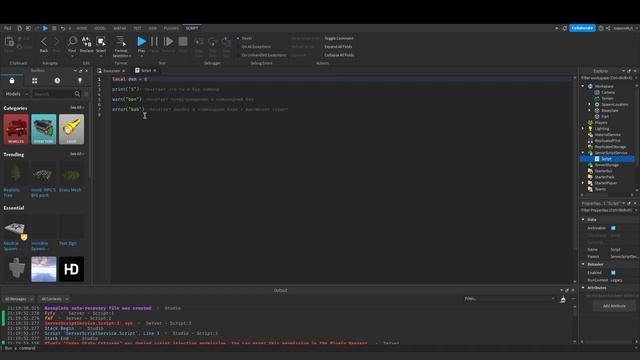Click Toggle Comment action
Image resolution: width=640 pixels, height=360 pixels.
(x=339, y=38)
